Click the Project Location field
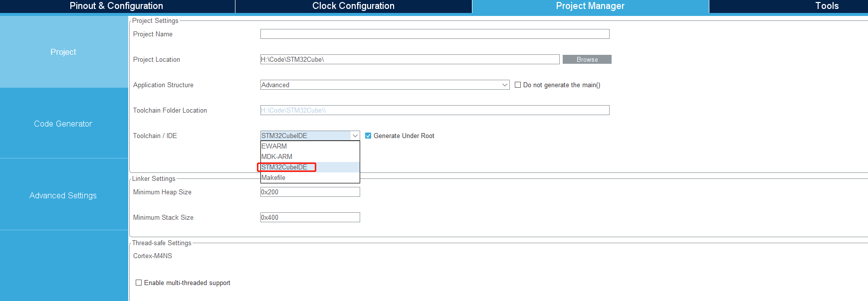 410,59
